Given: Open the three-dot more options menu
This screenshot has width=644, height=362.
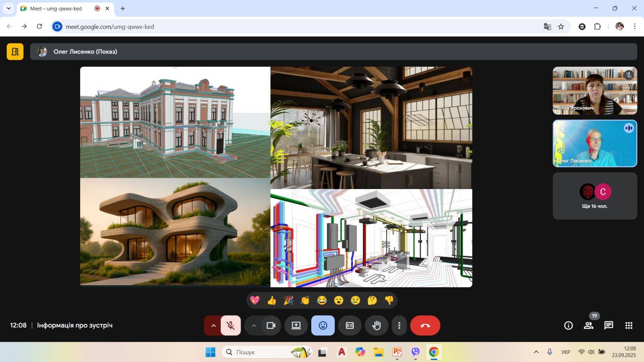Looking at the screenshot, I should [x=399, y=325].
